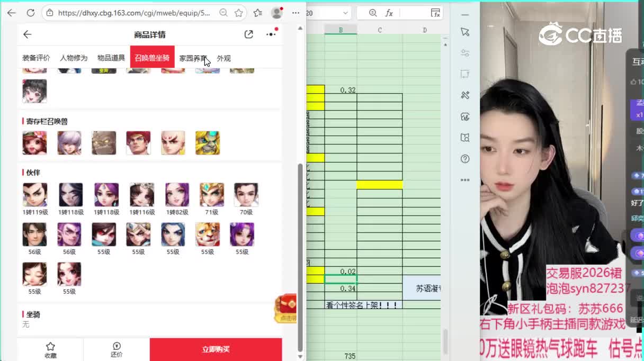This screenshot has width=644, height=361.
Task: Open browser settings and more menu
Action: pyautogui.click(x=296, y=13)
